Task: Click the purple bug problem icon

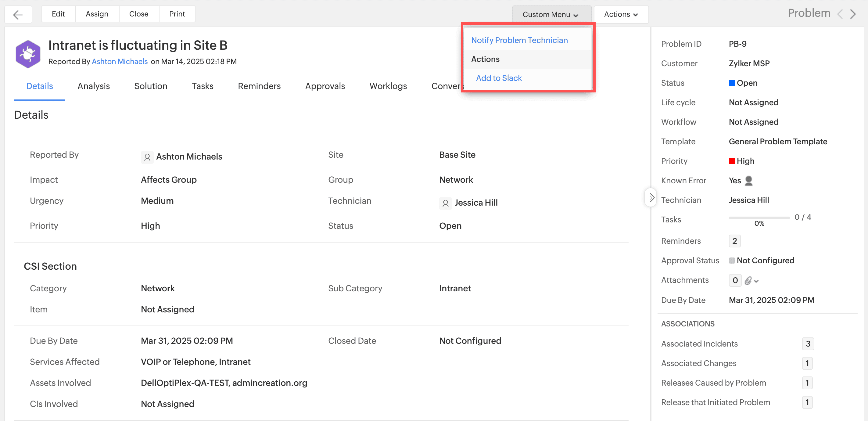Action: coord(28,54)
